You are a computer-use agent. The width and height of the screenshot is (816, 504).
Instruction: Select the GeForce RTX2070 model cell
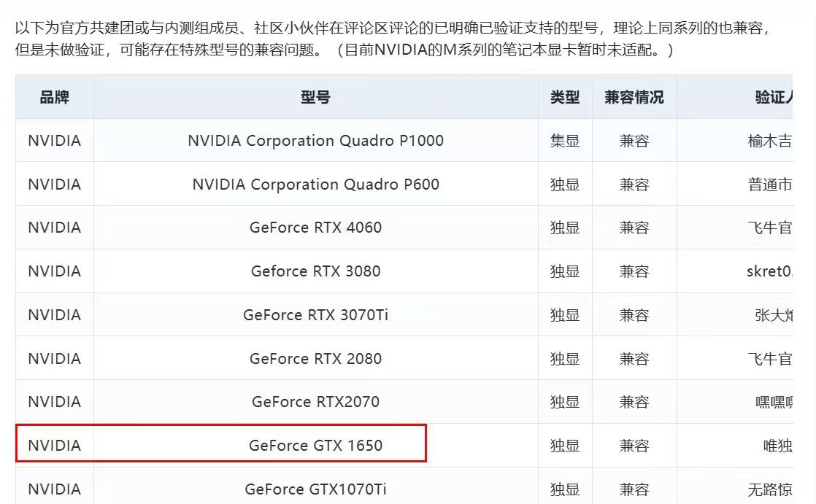315,402
